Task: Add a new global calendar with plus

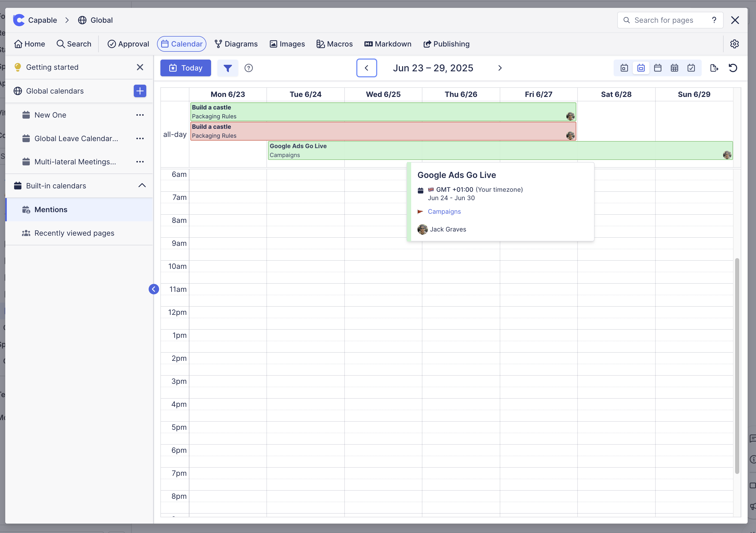Action: (x=140, y=91)
